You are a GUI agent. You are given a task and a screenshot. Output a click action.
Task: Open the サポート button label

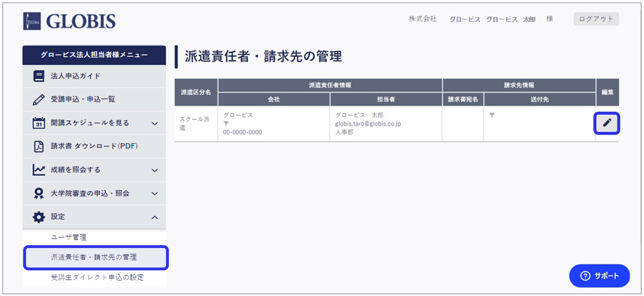607,276
